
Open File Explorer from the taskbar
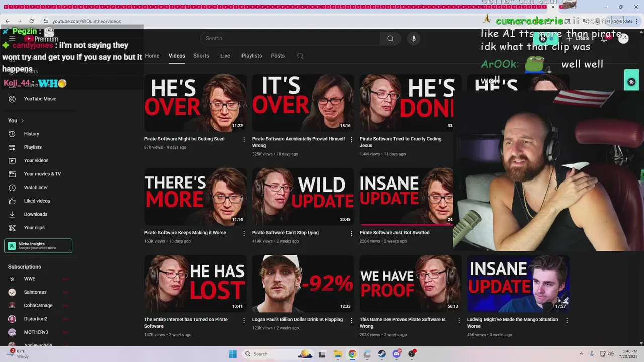click(x=337, y=354)
